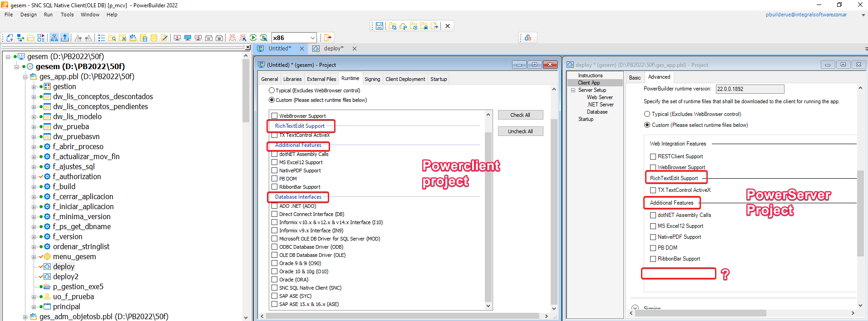
Task: Enable the NativePDF Support checkbox in PowerClient project
Action: tap(274, 171)
